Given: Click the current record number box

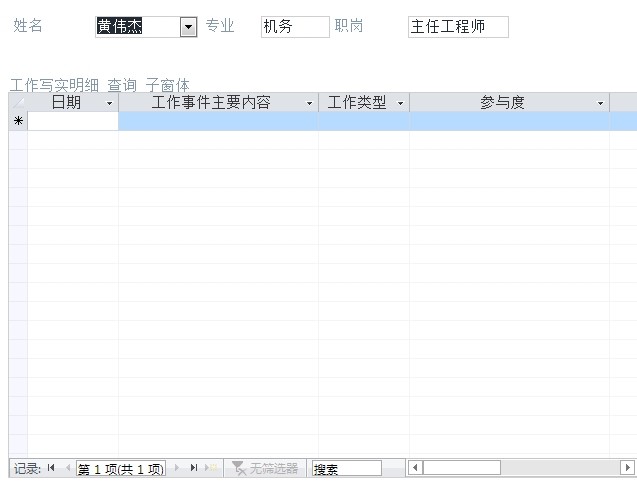Looking at the screenshot, I should [x=120, y=468].
